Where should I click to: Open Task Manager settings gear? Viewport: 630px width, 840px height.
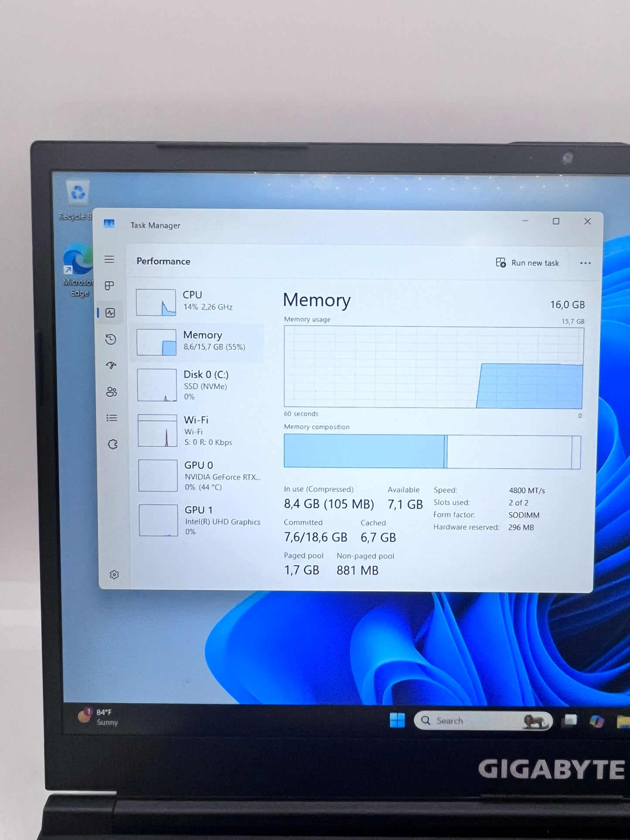114,575
